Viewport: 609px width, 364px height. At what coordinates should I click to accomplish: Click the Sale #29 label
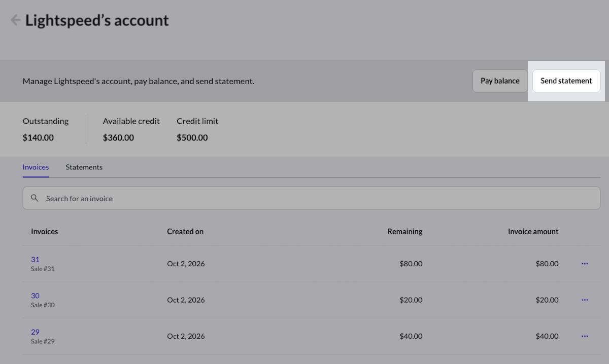(x=43, y=342)
